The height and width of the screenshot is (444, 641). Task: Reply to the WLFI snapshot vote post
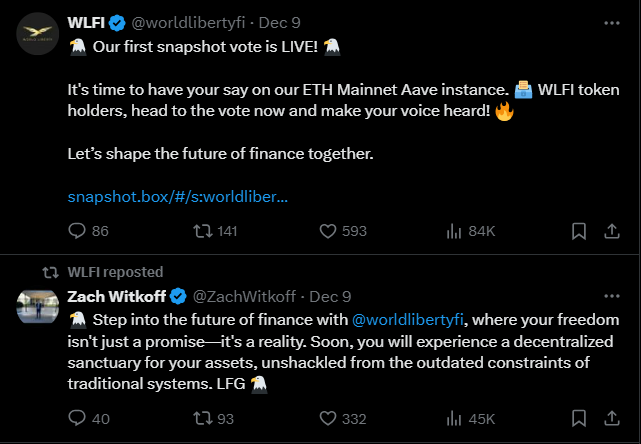(x=78, y=231)
